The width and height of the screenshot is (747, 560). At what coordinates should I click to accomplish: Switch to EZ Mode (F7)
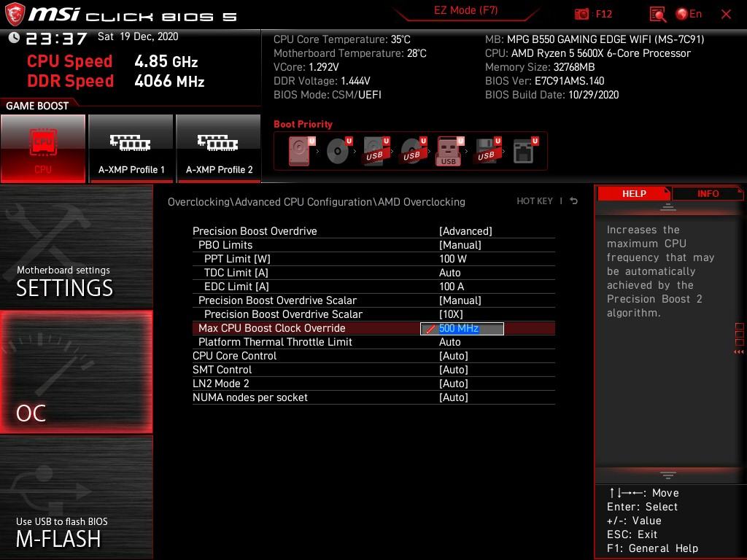pyautogui.click(x=465, y=10)
